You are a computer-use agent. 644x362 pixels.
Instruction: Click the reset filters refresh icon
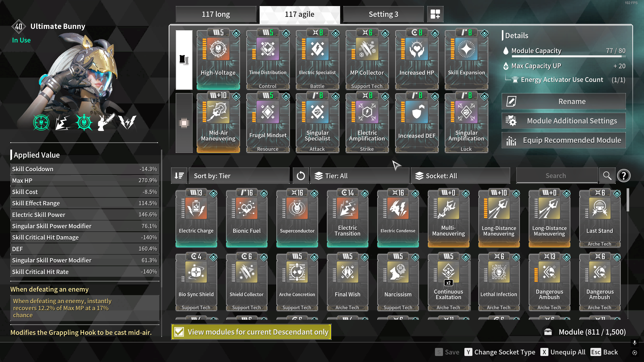point(301,176)
